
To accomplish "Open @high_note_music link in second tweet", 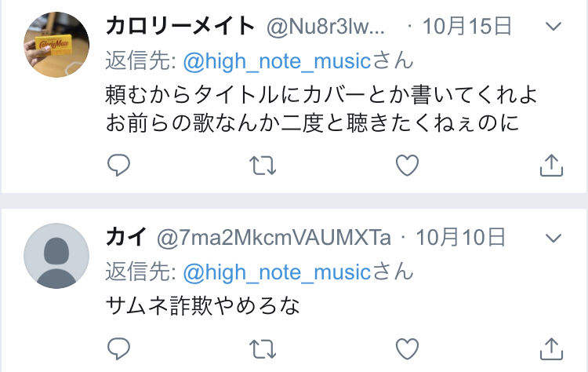I will click(277, 273).
